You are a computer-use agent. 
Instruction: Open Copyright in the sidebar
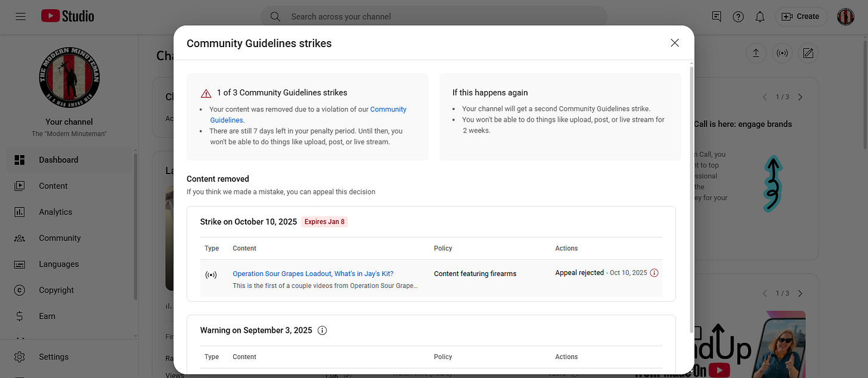tap(69, 290)
